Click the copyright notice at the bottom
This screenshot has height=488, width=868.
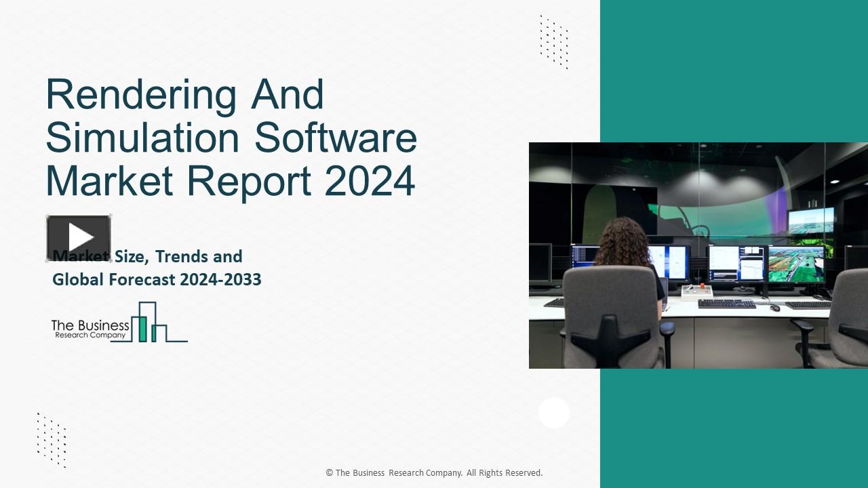coord(434,473)
